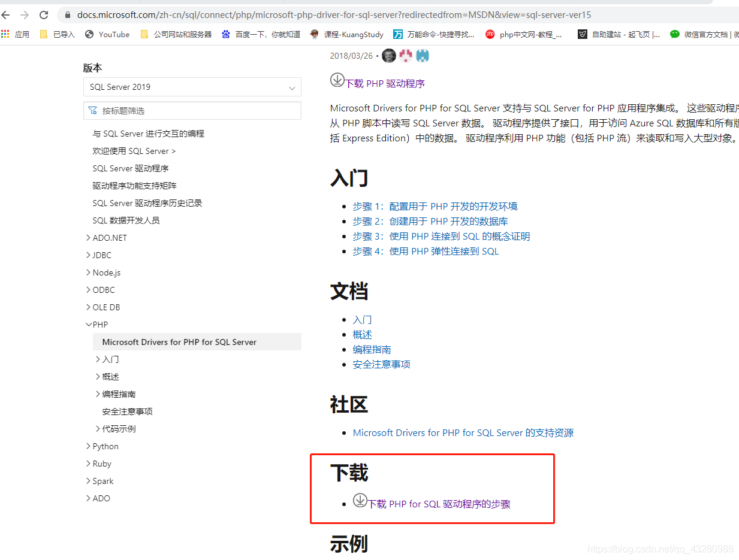Image resolution: width=739 pixels, height=560 pixels.
Task: Expand the 编程指南 subnode under PHP
Action: [98, 394]
